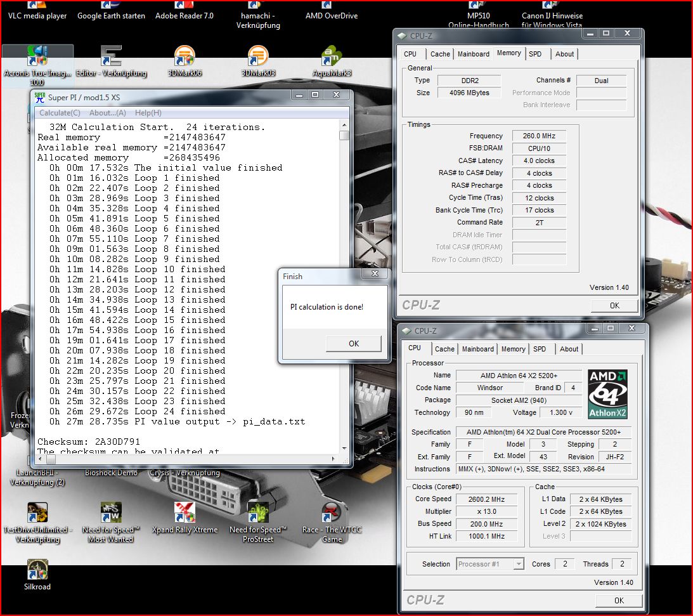This screenshot has height=616, width=693.
Task: Open About tab in upper CPU-Z window
Action: (x=564, y=54)
